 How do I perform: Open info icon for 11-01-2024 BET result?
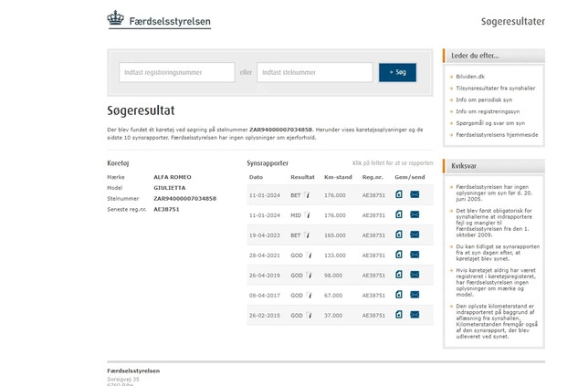point(307,195)
